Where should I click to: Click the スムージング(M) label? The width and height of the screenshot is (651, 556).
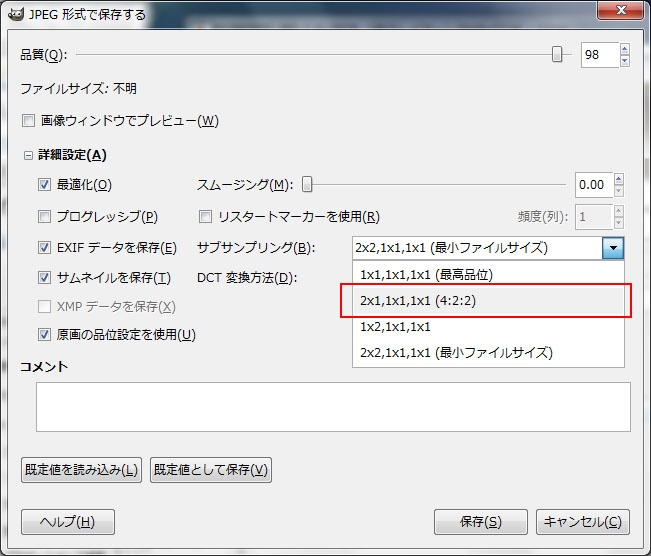[245, 185]
